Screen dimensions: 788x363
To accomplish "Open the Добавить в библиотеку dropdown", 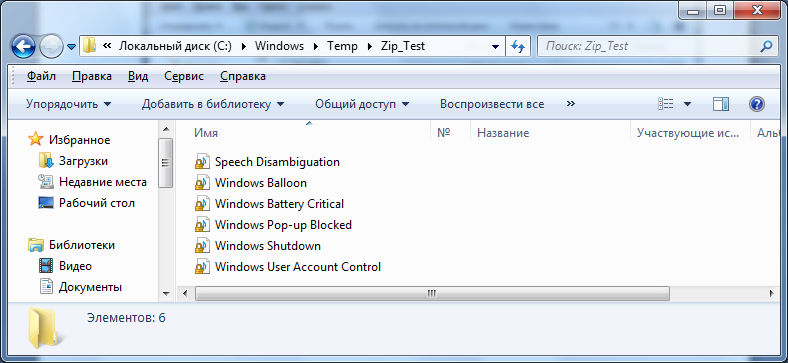I will tap(213, 104).
